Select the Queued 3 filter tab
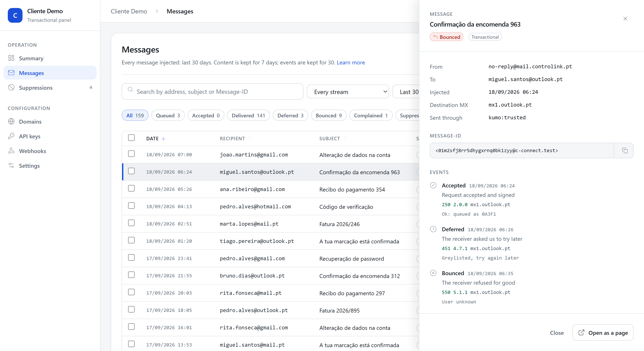 coord(168,115)
